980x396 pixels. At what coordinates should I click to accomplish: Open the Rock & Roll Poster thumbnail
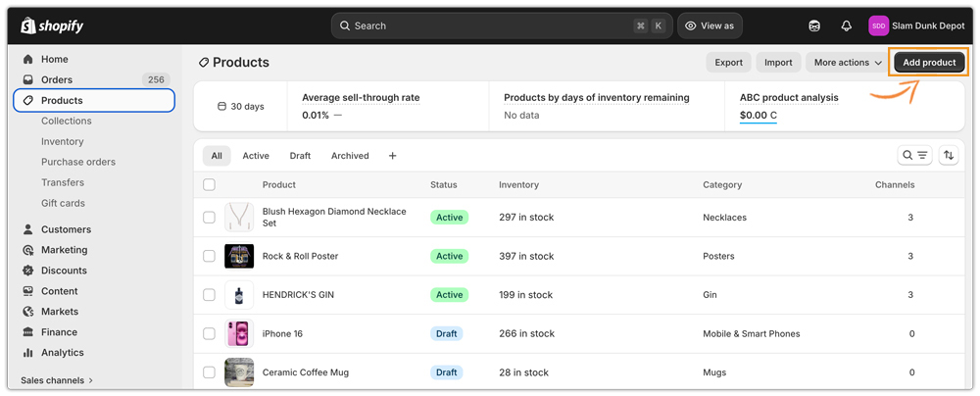(x=239, y=256)
